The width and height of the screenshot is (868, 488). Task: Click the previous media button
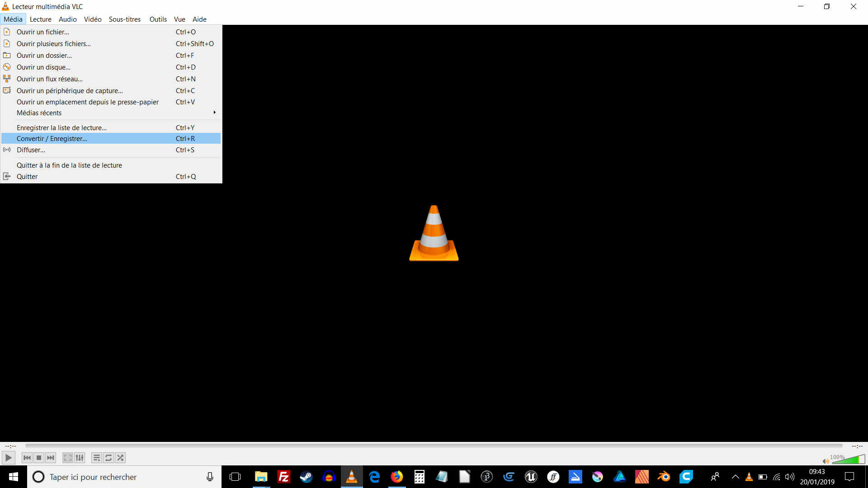pos(27,458)
